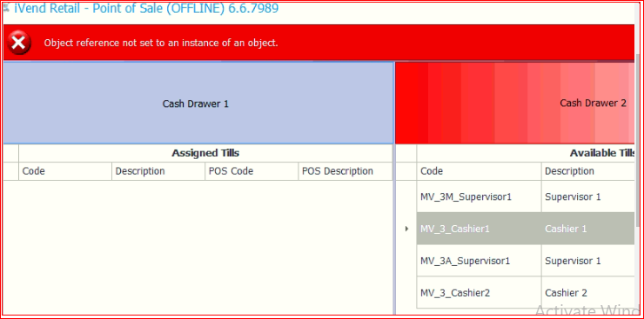Viewport: 644px width, 319px height.
Task: Select the Cash Drawer 1 tile
Action: pos(197,103)
